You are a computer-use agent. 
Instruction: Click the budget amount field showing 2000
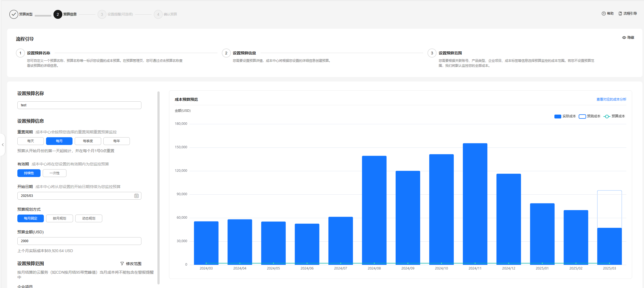tap(79, 241)
